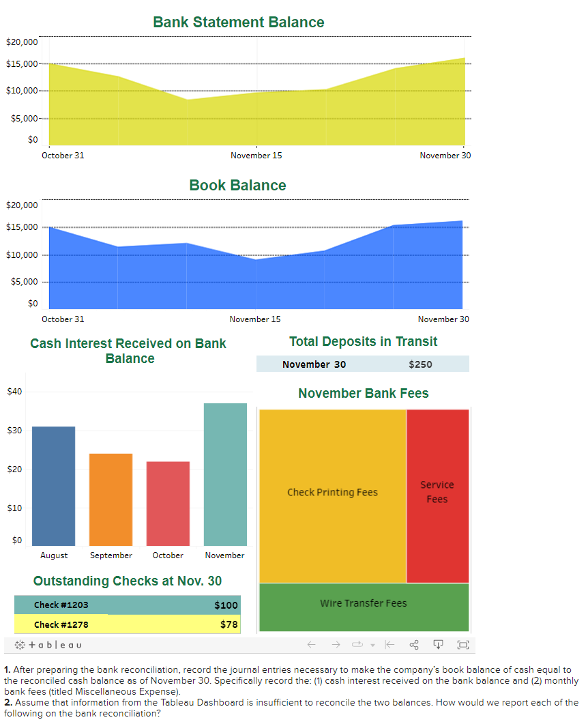Toggle full screen mode for the dashboard
This screenshot has width=588, height=724.
tap(462, 643)
